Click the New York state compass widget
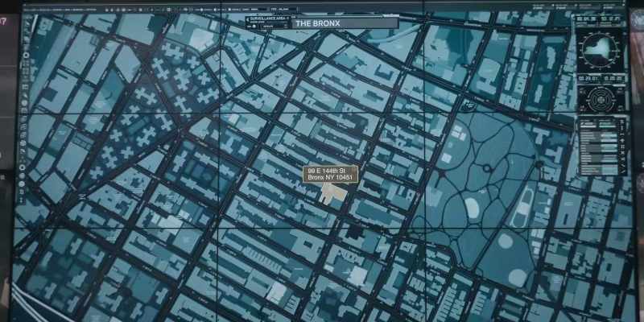This screenshot has height=322, width=644. point(600,50)
